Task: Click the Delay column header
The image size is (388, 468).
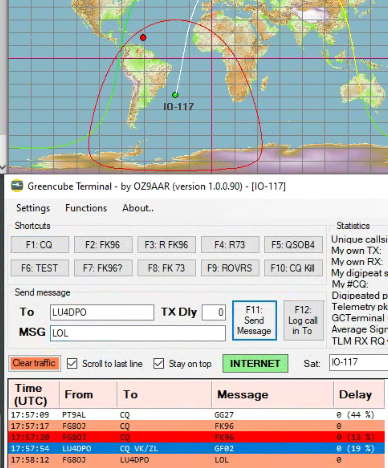Action: (x=359, y=394)
